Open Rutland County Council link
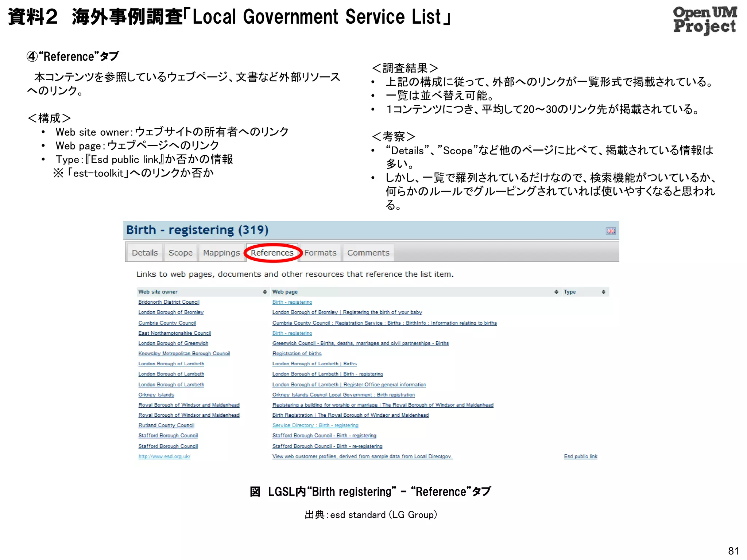 pyautogui.click(x=166, y=425)
